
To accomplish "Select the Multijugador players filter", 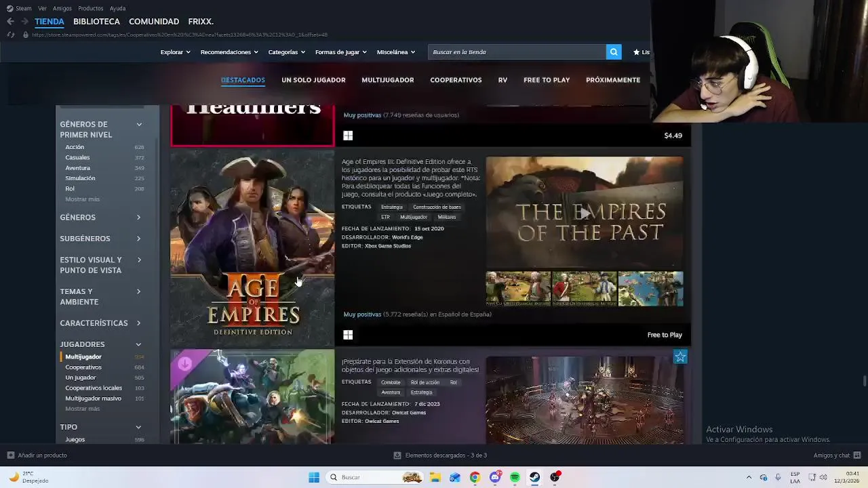I will 83,357.
